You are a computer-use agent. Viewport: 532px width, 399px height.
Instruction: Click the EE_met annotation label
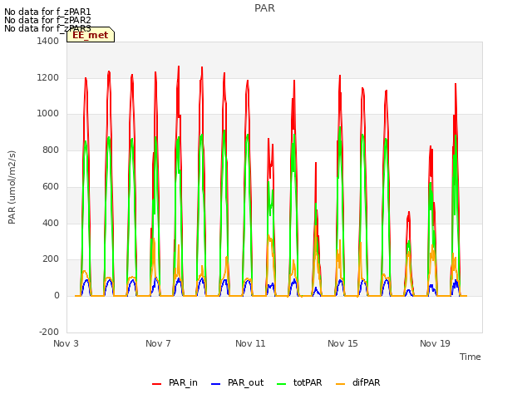pyautogui.click(x=91, y=35)
